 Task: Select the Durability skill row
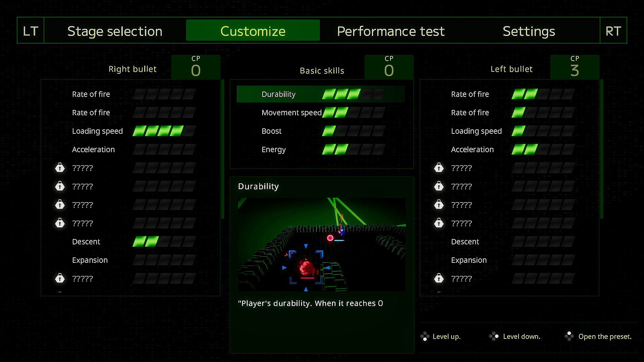(x=320, y=94)
